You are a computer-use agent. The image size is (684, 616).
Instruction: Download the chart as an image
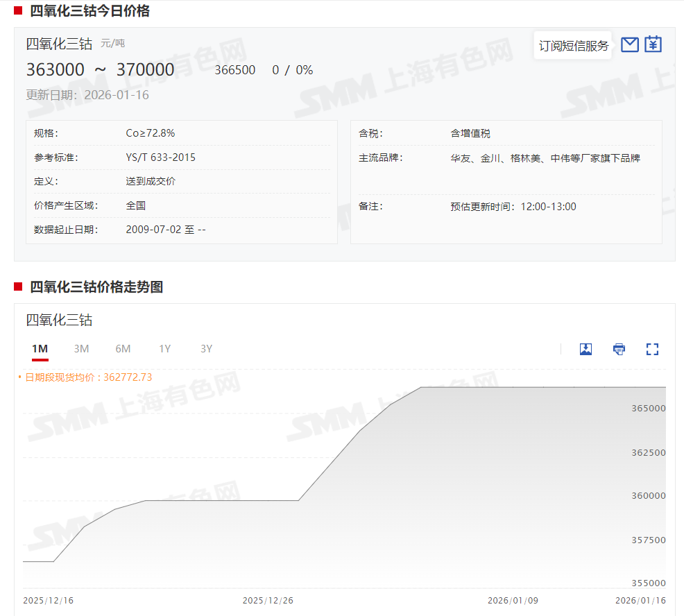(x=585, y=349)
